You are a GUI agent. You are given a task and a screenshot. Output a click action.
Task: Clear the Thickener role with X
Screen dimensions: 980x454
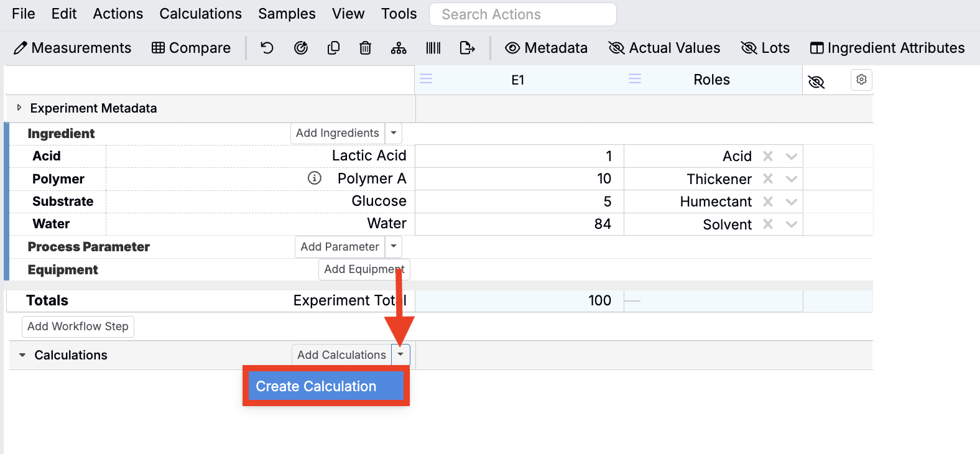768,179
